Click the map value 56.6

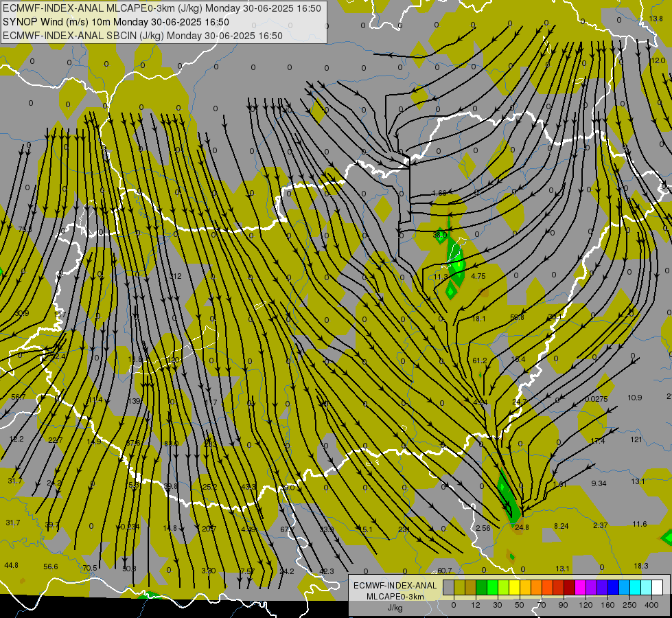click(x=51, y=567)
